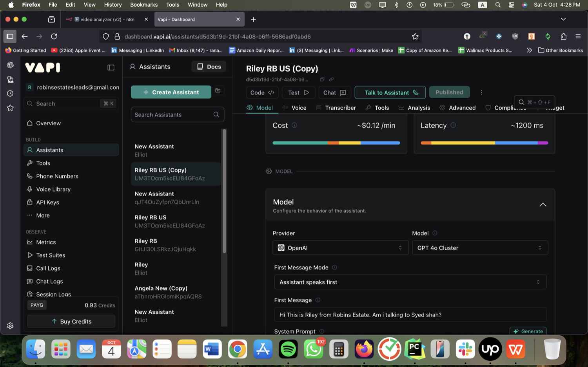This screenshot has height=367, width=588.
Task: Open PyCharm from the dock
Action: 415,349
